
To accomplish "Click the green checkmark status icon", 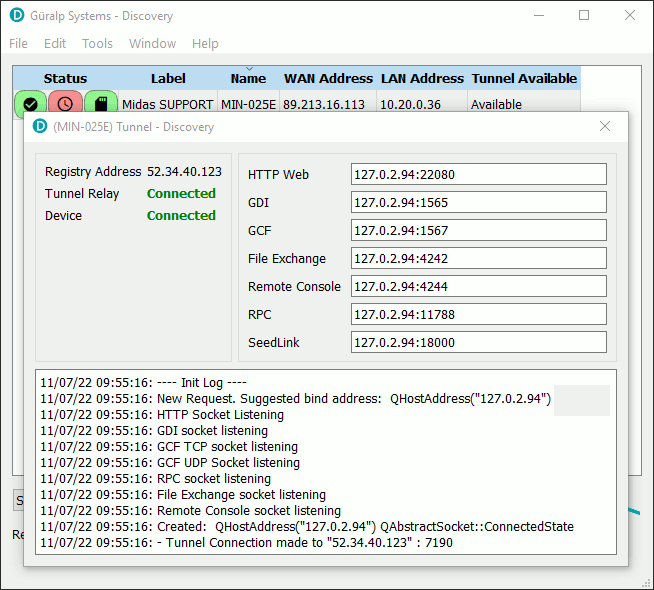I will [x=30, y=103].
